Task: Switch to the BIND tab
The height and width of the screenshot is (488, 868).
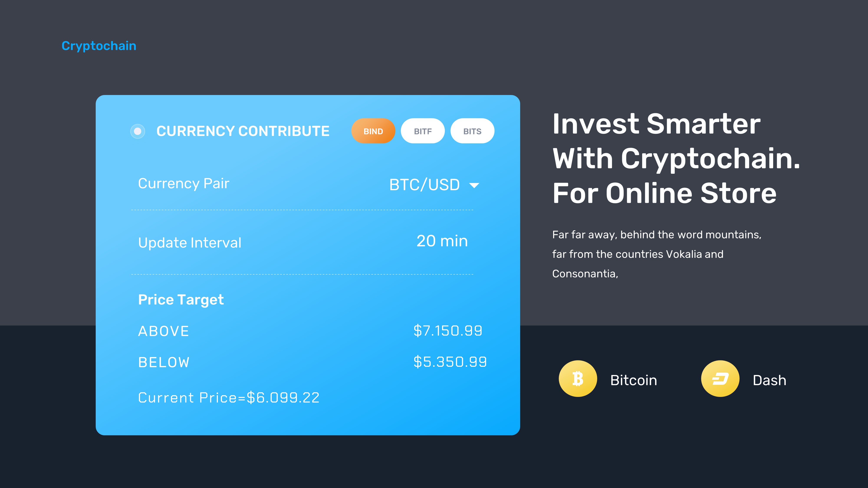Action: click(373, 131)
